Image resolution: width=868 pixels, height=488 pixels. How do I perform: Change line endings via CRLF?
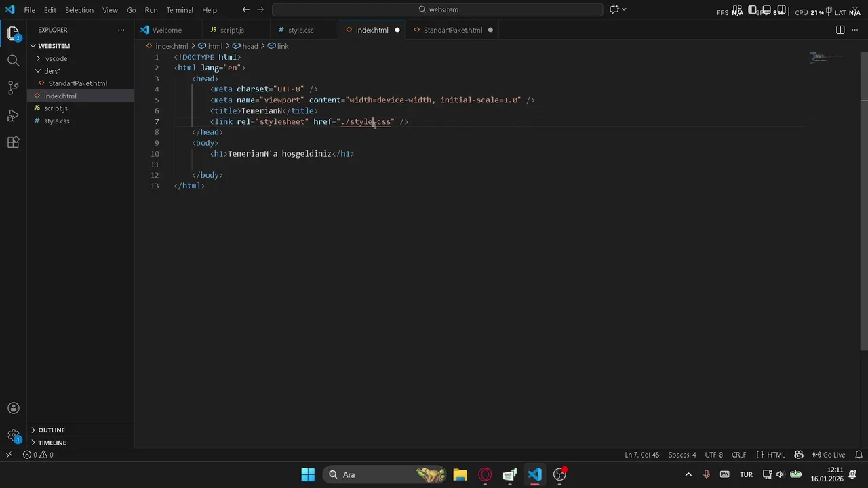tap(739, 455)
